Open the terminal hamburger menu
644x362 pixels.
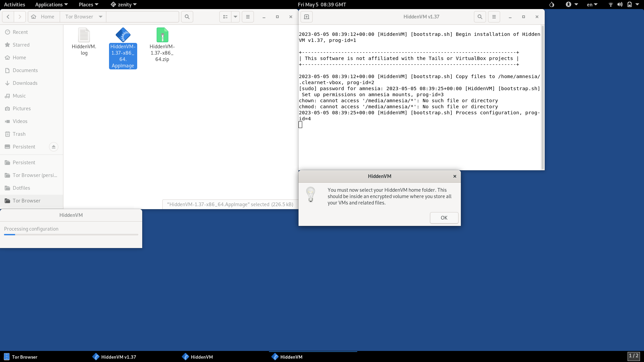tap(494, 17)
